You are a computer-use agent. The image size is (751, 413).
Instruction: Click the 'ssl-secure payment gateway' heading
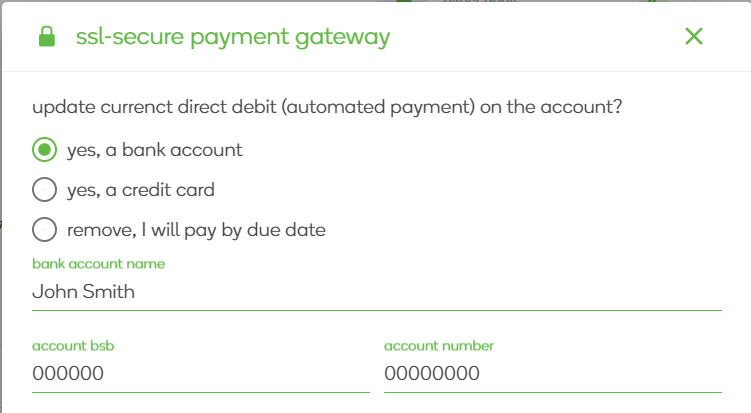(x=233, y=37)
